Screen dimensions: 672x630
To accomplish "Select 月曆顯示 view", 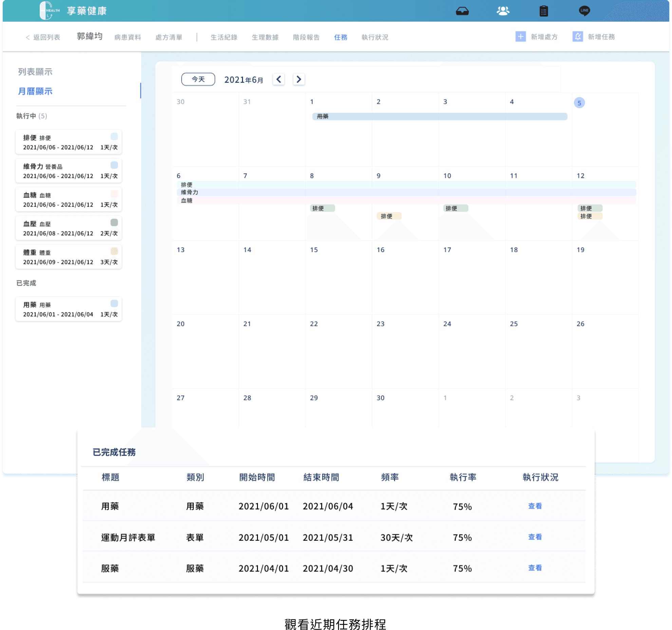I will [35, 91].
